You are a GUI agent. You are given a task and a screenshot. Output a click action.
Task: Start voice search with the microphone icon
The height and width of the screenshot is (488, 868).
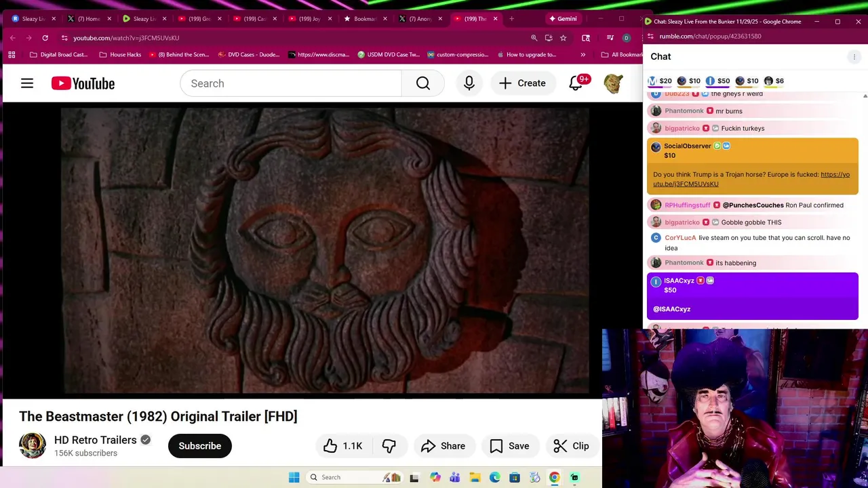(x=469, y=83)
